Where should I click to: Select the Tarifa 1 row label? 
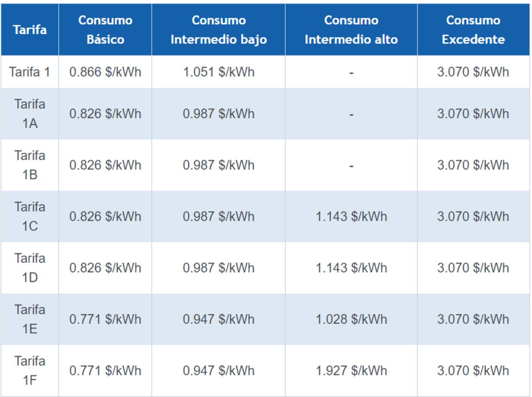30,72
